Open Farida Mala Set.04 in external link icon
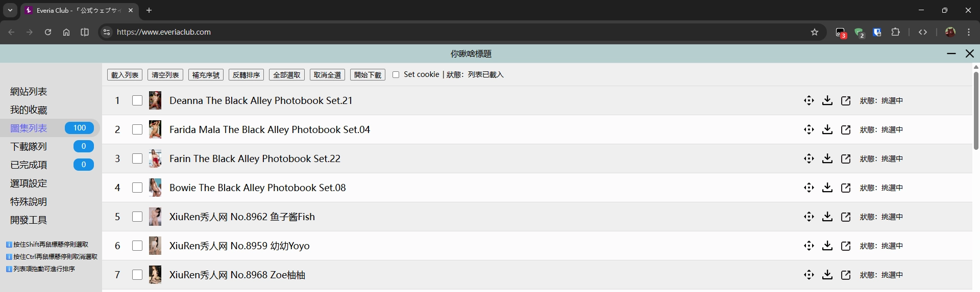Image resolution: width=980 pixels, height=292 pixels. pos(846,130)
